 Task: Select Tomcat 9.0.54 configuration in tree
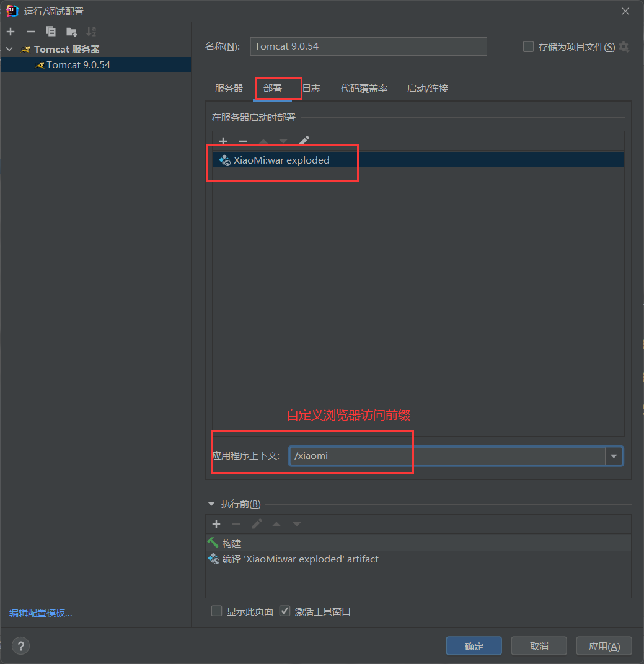pyautogui.click(x=95, y=65)
